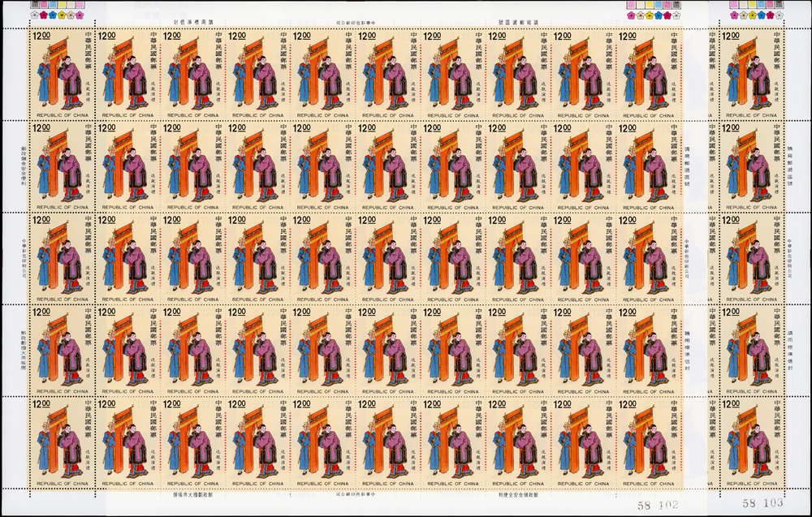The image size is (812, 517).
Task: Click the blue flower above the main sheet's right columns
Action: pyautogui.click(x=659, y=15)
